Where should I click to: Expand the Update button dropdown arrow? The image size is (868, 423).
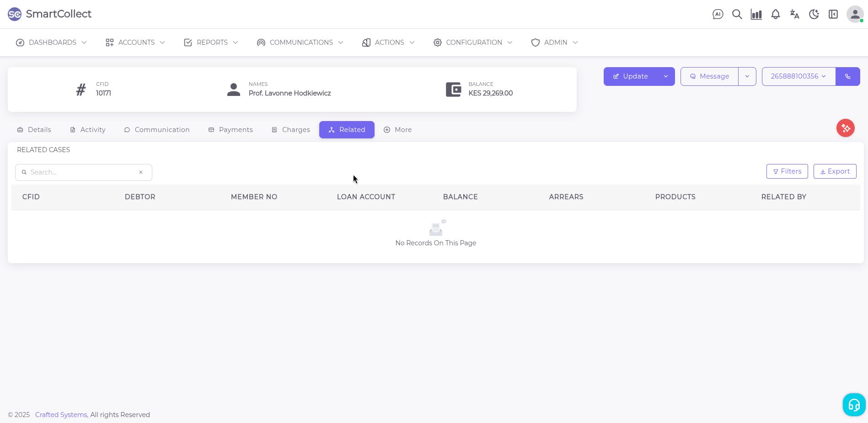pyautogui.click(x=666, y=76)
